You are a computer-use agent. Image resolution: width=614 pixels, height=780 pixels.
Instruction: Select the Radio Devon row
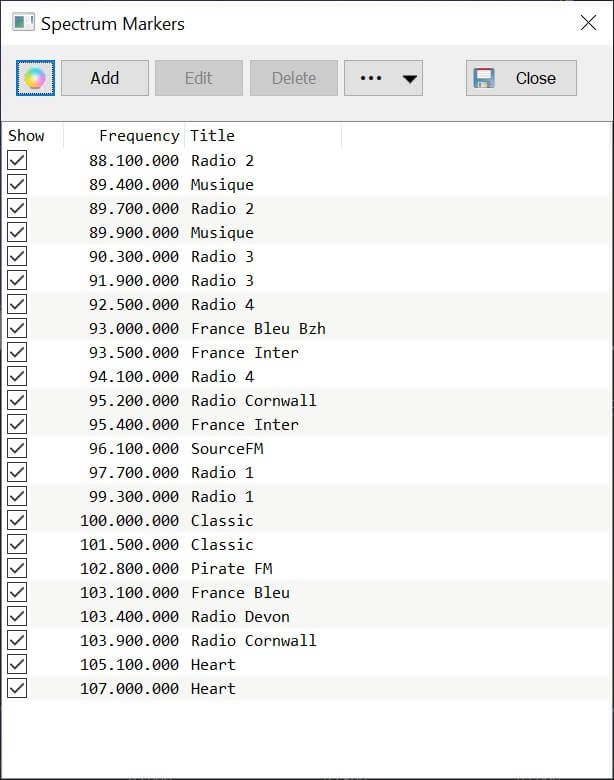pos(307,616)
